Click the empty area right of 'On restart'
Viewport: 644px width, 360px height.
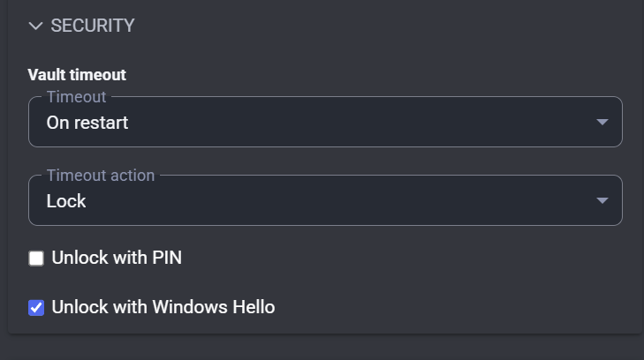coord(371,123)
